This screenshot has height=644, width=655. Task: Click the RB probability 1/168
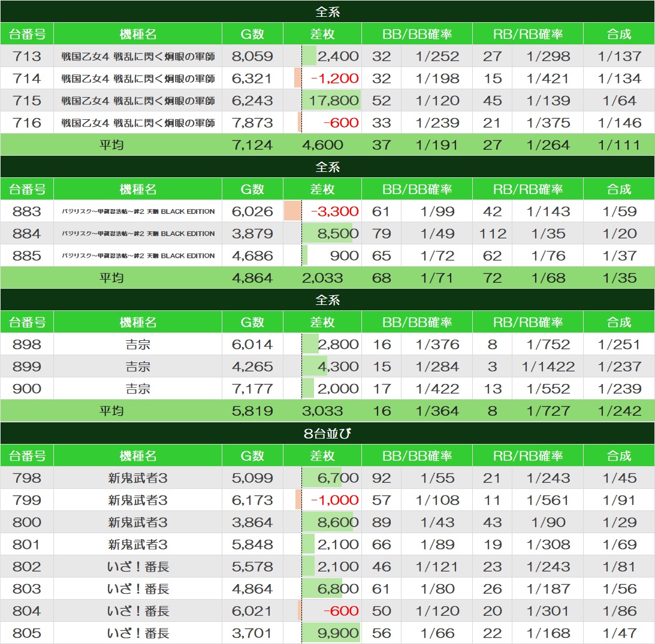(548, 633)
